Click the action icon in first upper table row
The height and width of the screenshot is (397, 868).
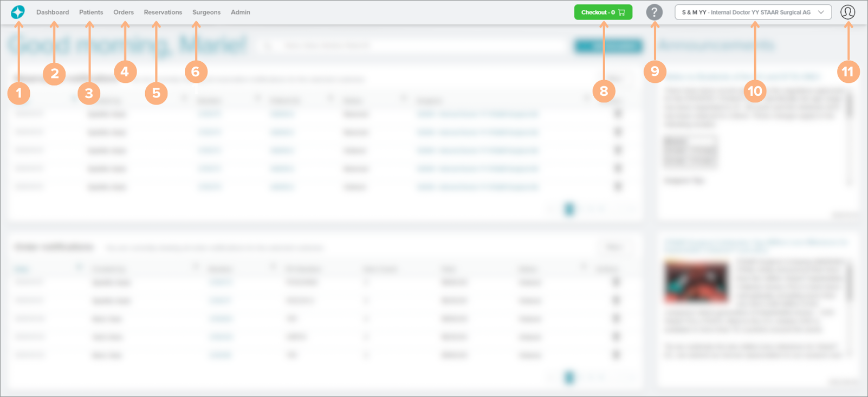[618, 114]
